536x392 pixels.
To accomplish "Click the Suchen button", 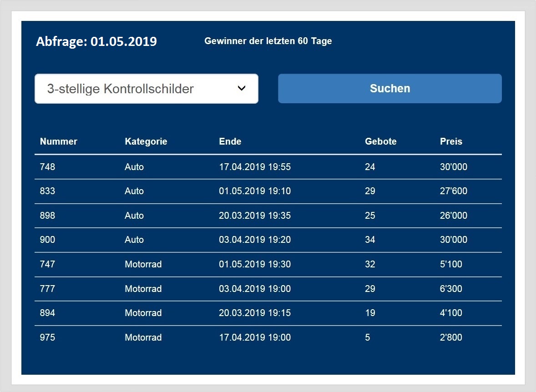I will [x=389, y=89].
